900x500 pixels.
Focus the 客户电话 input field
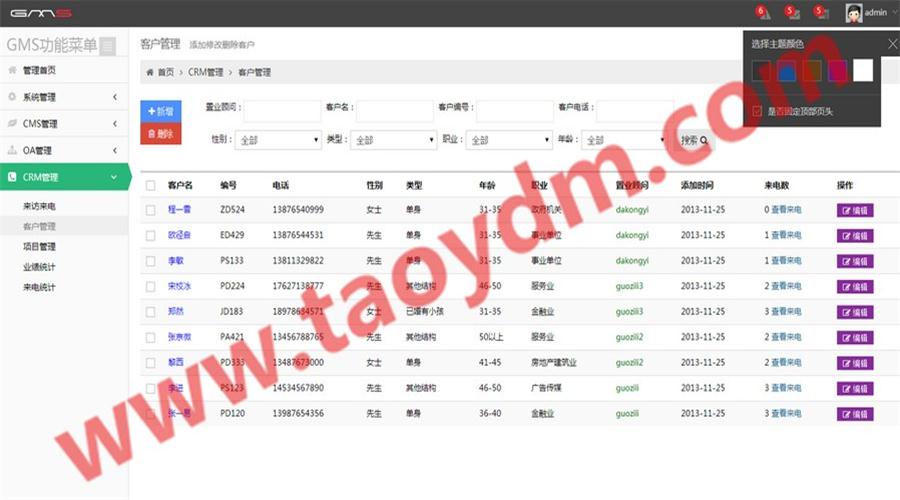pos(635,111)
